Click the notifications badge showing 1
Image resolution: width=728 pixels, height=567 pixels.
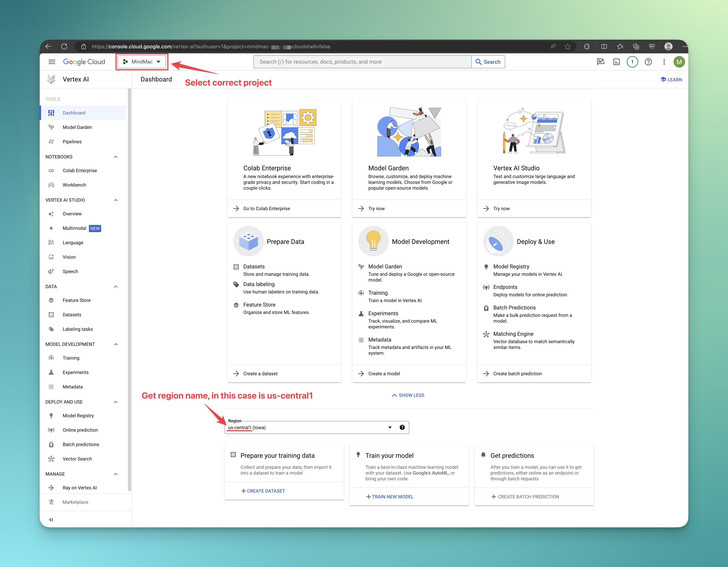click(x=632, y=62)
